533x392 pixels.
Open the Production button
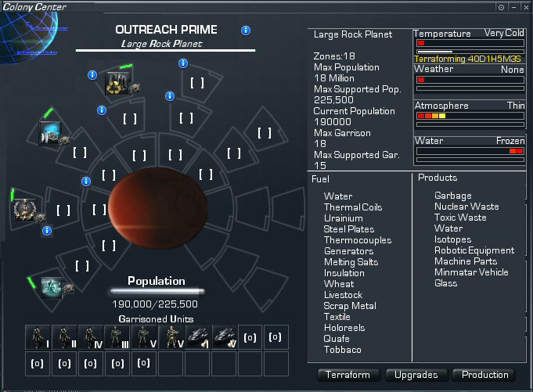[484, 375]
